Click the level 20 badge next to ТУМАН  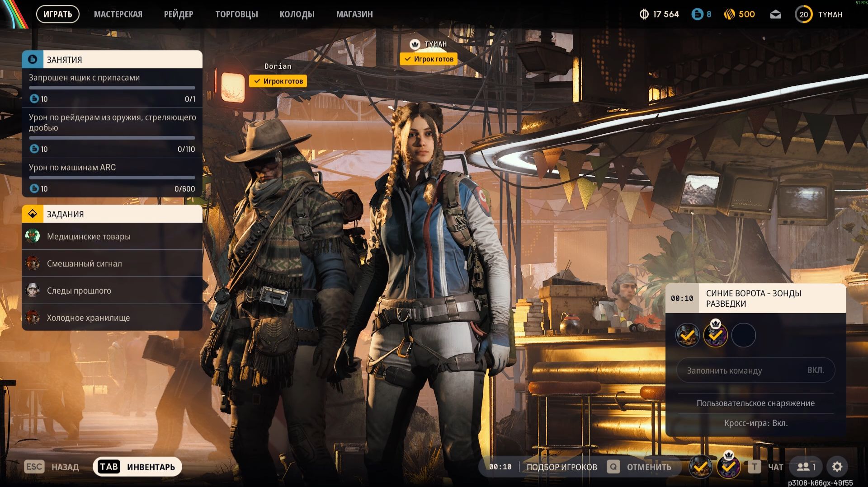[804, 14]
